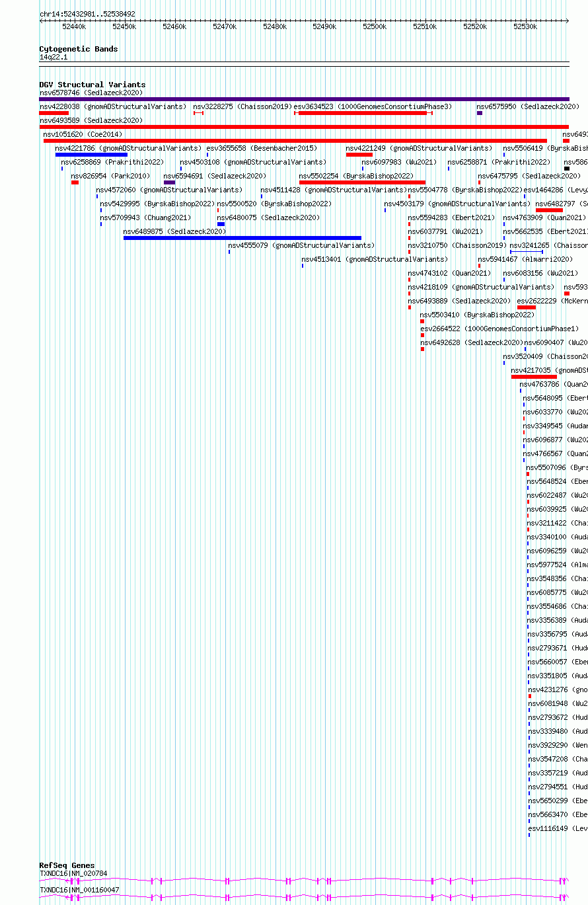588x905 pixels.
Task: Click the long blue bar under nsv6489875
Action: coord(242,238)
